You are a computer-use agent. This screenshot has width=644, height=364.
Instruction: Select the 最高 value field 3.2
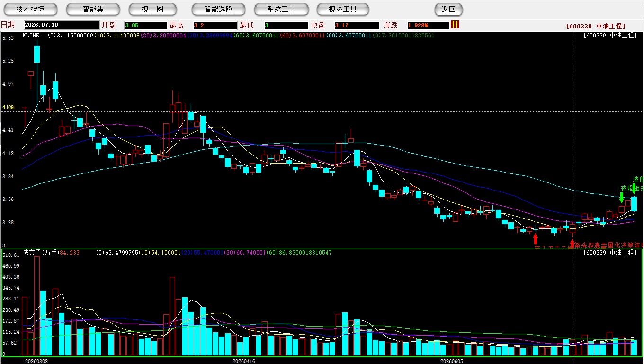(x=215, y=25)
